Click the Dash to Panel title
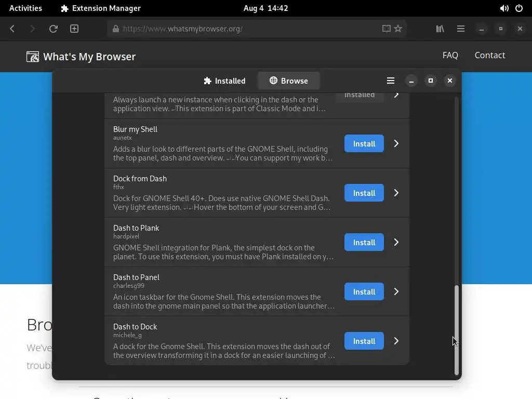Screen dimensions: 532x399 point(136,277)
